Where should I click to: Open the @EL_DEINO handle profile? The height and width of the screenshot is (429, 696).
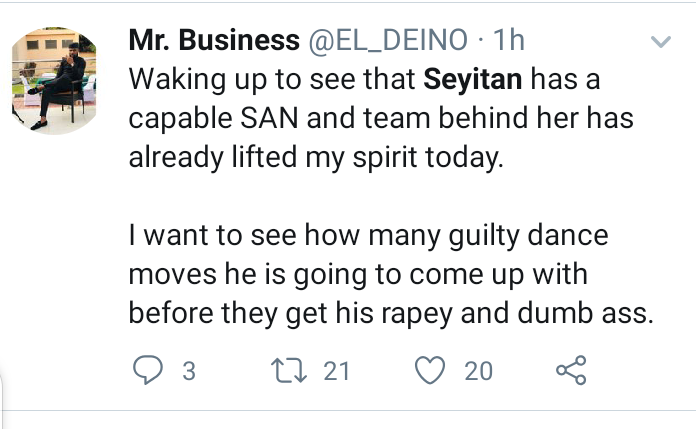(x=386, y=41)
